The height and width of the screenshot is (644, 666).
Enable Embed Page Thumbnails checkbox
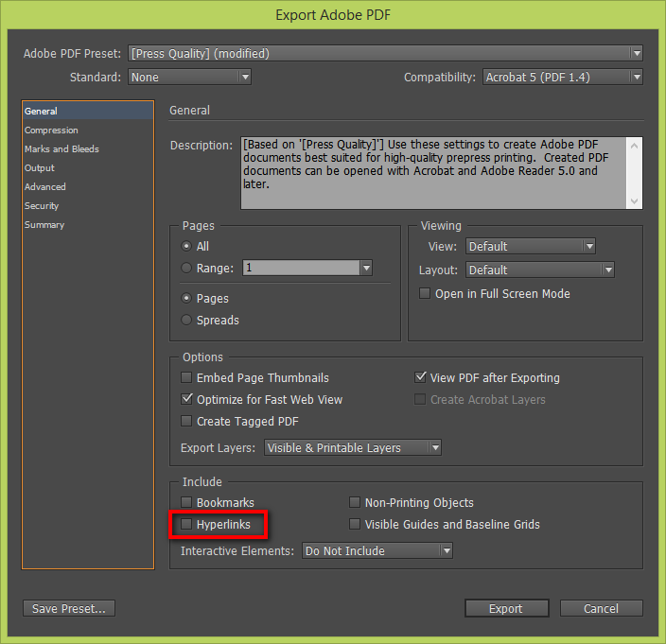[x=186, y=377]
